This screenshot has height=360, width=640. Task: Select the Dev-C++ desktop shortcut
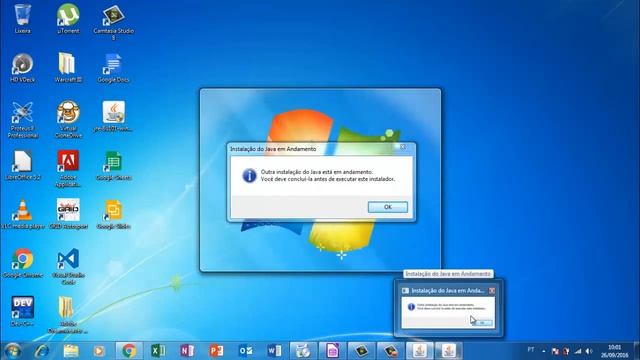(22, 312)
